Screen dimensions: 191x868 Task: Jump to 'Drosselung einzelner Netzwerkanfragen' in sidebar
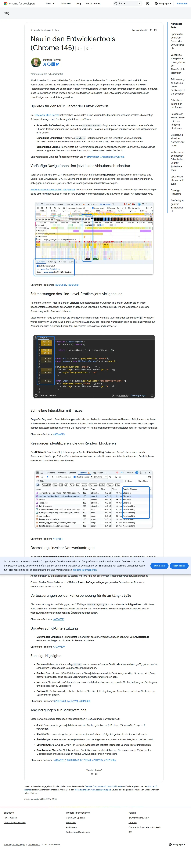click(x=178, y=140)
